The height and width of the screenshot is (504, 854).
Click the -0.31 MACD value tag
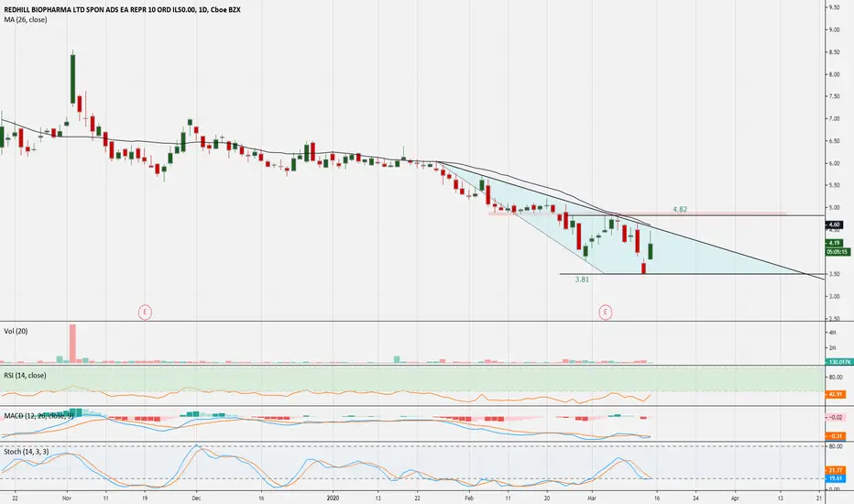836,436
